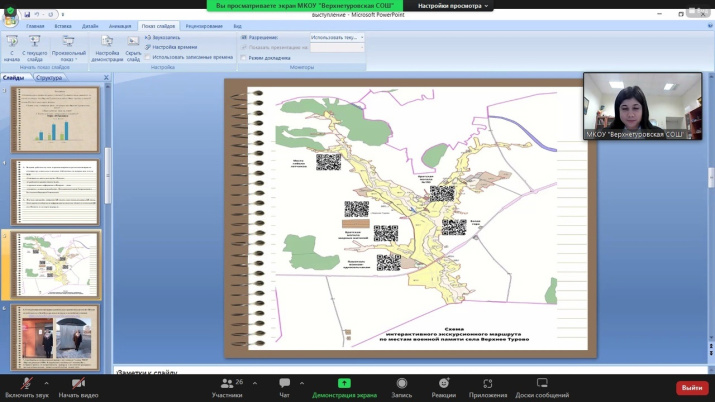Expand Произвольный показ custom show dropdown

pyautogui.click(x=68, y=46)
